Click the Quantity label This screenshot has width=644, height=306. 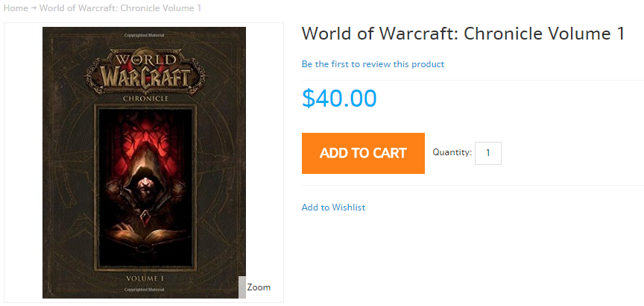[x=452, y=152]
